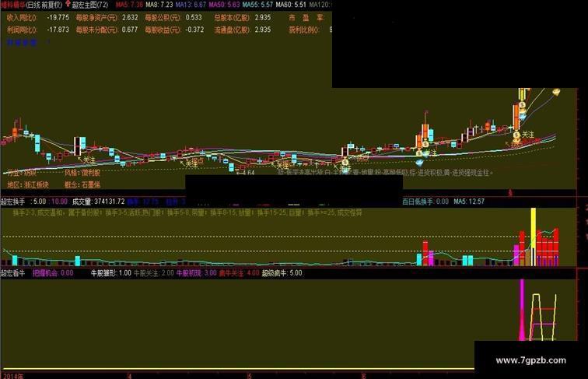The height and width of the screenshot is (379, 588).
Task: Click the 收入同比 value -19.775
Action: click(58, 18)
